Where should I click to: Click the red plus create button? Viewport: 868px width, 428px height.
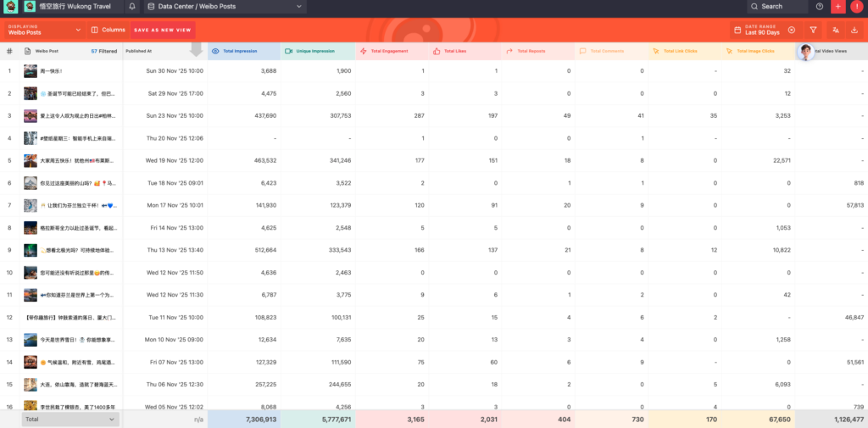click(x=837, y=6)
